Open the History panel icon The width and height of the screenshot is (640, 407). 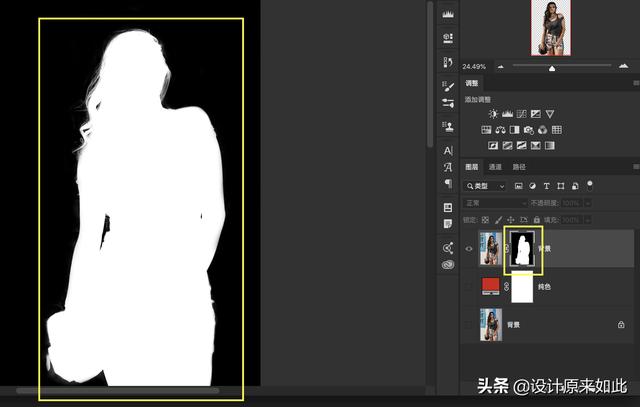click(448, 62)
